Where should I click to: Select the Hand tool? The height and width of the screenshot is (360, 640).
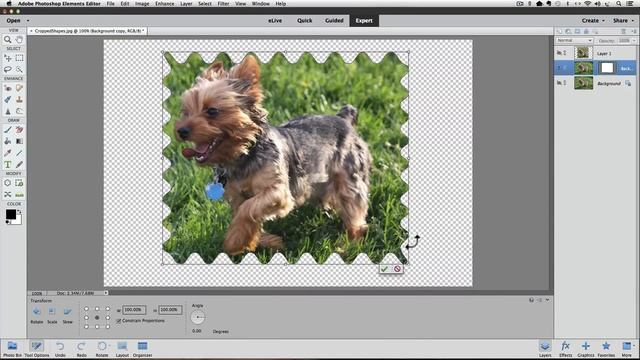pos(19,40)
